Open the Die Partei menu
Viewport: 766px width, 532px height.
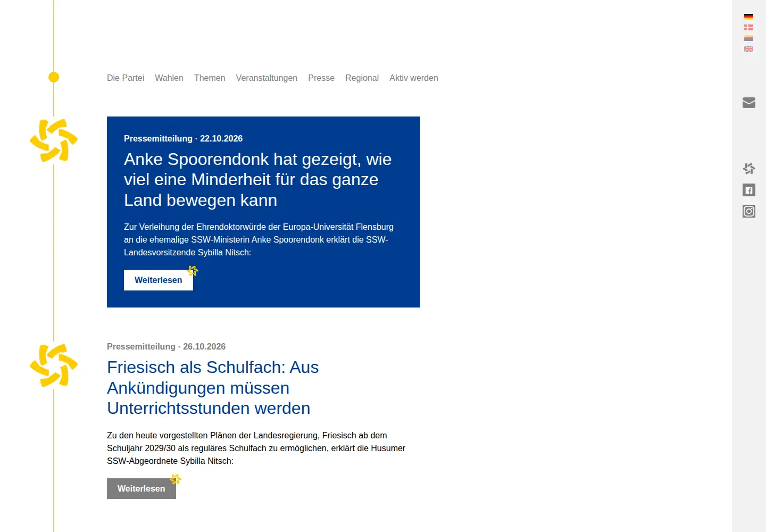point(126,78)
